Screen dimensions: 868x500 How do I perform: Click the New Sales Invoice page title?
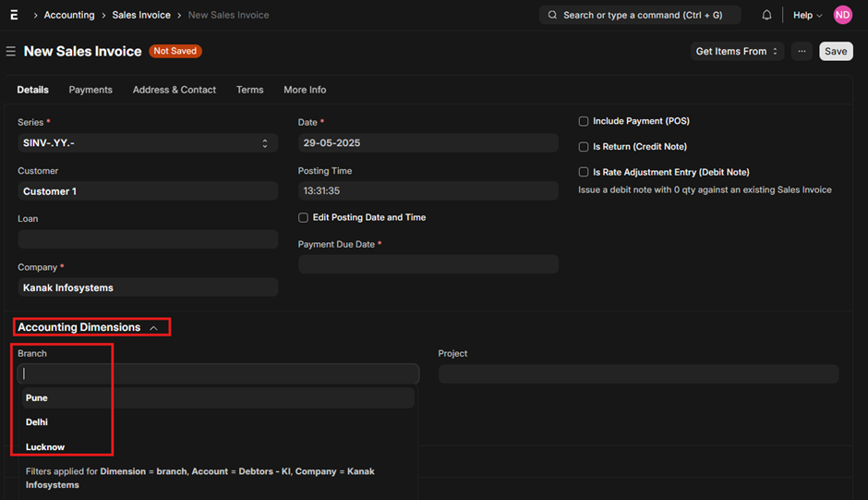point(82,51)
